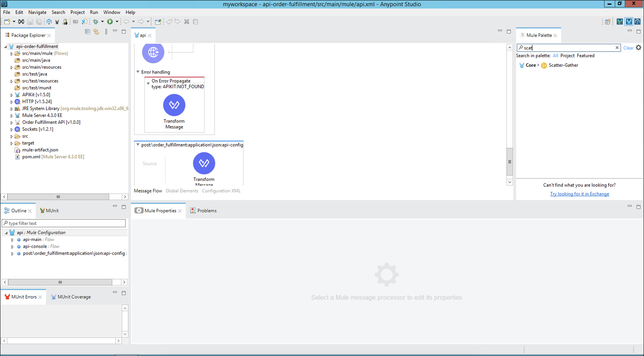Viewport: 644px width, 356px height.
Task: Collapse the Error handling section
Action: pyautogui.click(x=138, y=72)
